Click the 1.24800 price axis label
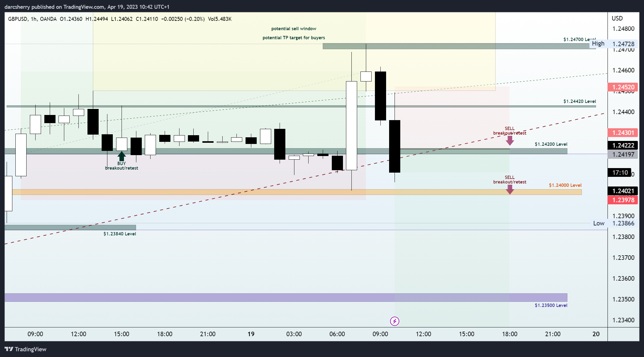 (623, 29)
